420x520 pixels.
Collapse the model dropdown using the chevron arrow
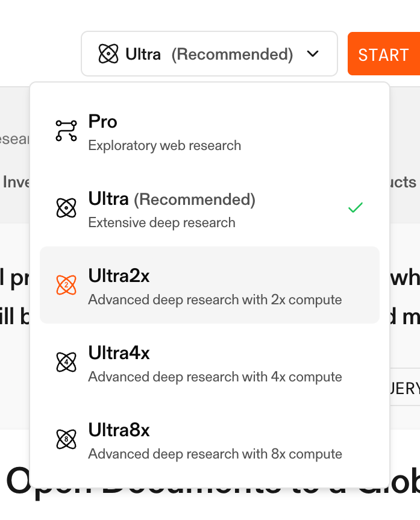pyautogui.click(x=313, y=54)
